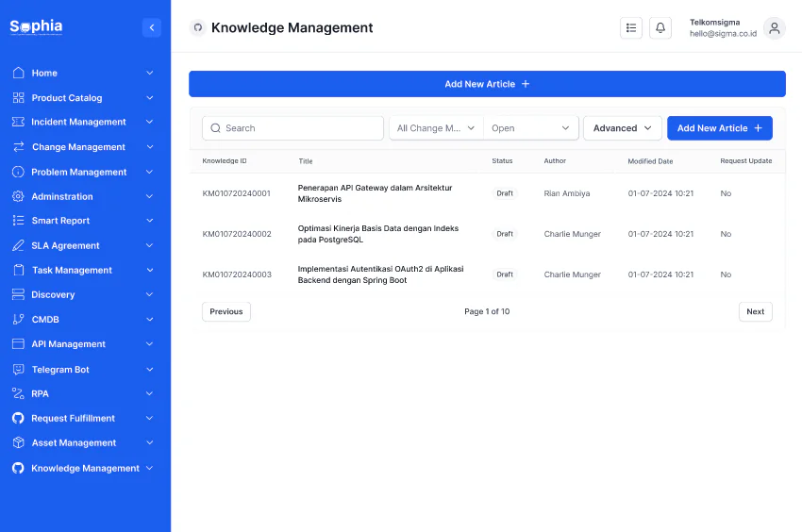Open the SLA Agreement menu
This screenshot has width=802, height=532.
[x=83, y=245]
